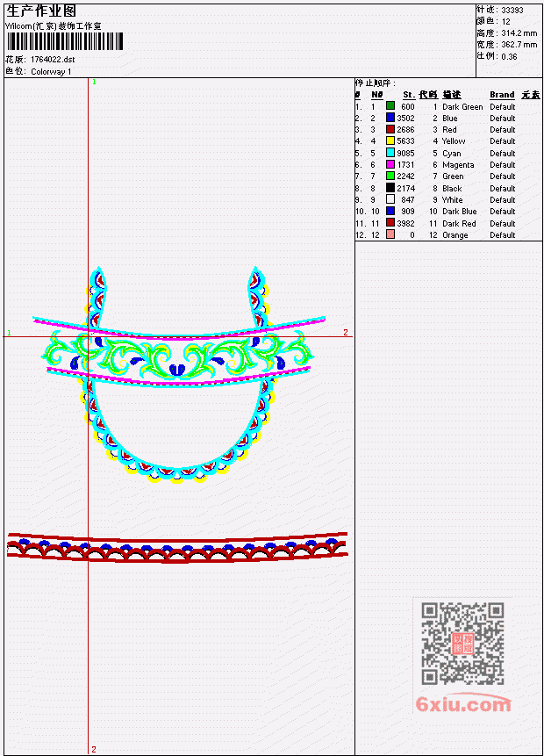Select the Black color swatch
This screenshot has height=756, width=544.
pos(390,188)
